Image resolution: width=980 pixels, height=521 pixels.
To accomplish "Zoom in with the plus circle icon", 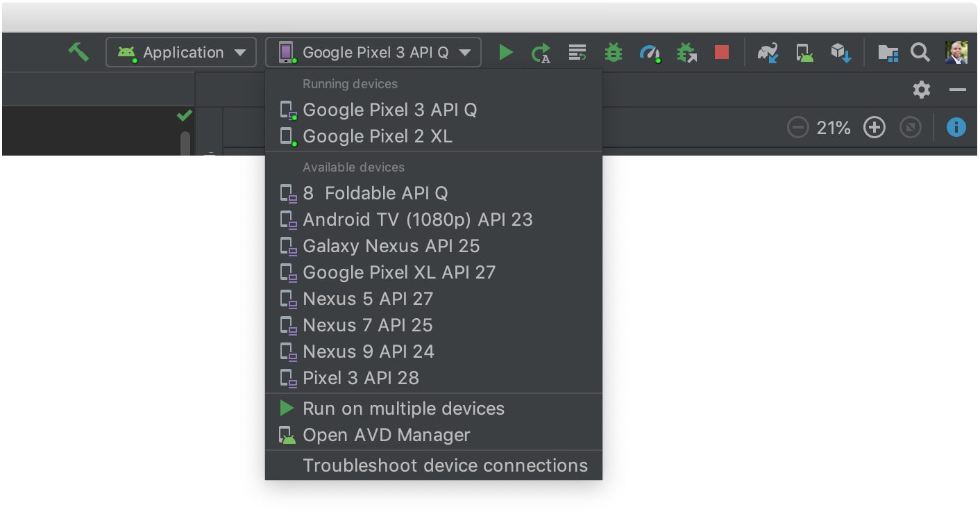I will [875, 127].
